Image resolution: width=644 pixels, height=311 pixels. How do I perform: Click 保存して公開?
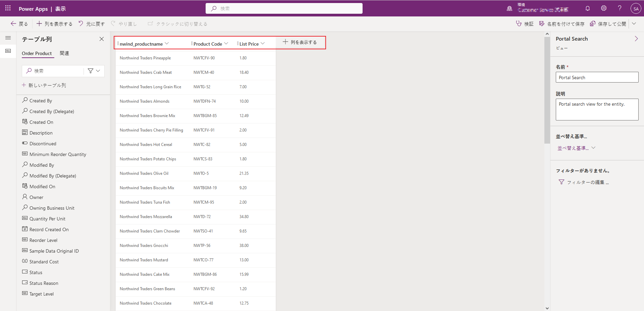(608, 24)
